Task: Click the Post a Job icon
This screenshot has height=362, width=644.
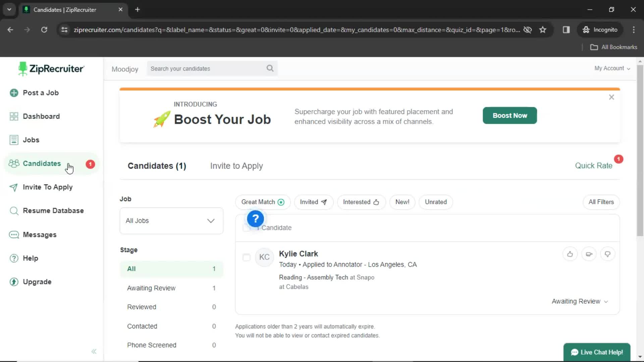Action: click(x=14, y=93)
